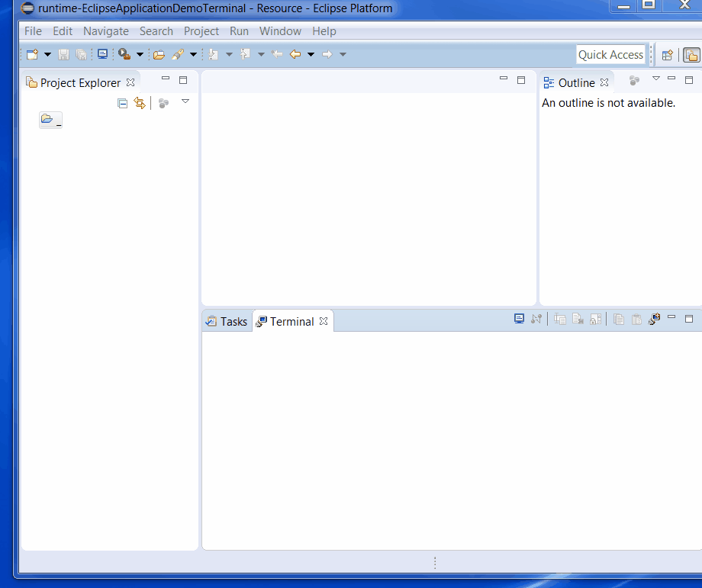The image size is (702, 588).
Task: Open the New wizard dropdown arrow
Action: pos(47,54)
